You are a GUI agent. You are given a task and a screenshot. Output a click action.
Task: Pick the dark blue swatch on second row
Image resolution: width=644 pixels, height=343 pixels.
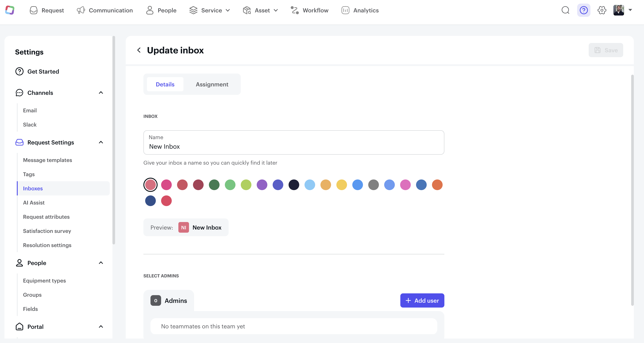[150, 201]
